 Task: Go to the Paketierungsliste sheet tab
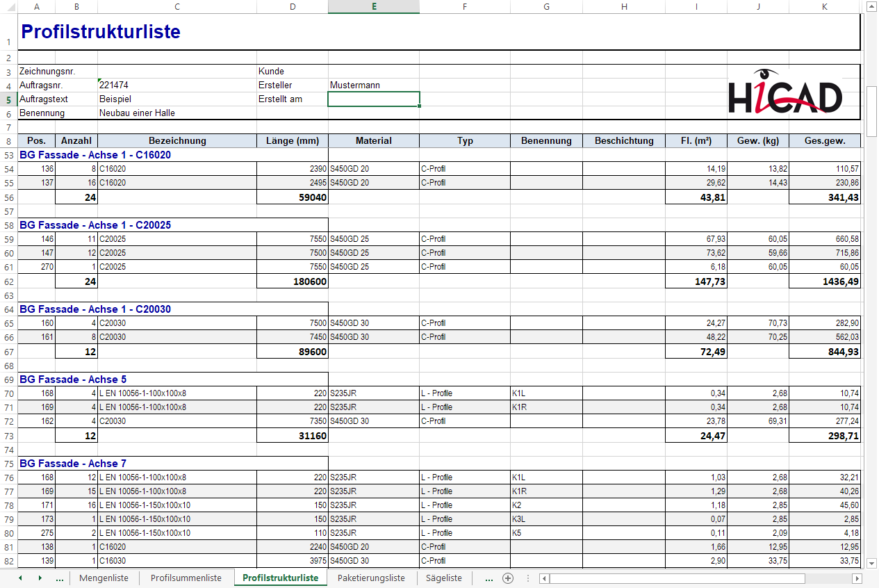point(371,578)
